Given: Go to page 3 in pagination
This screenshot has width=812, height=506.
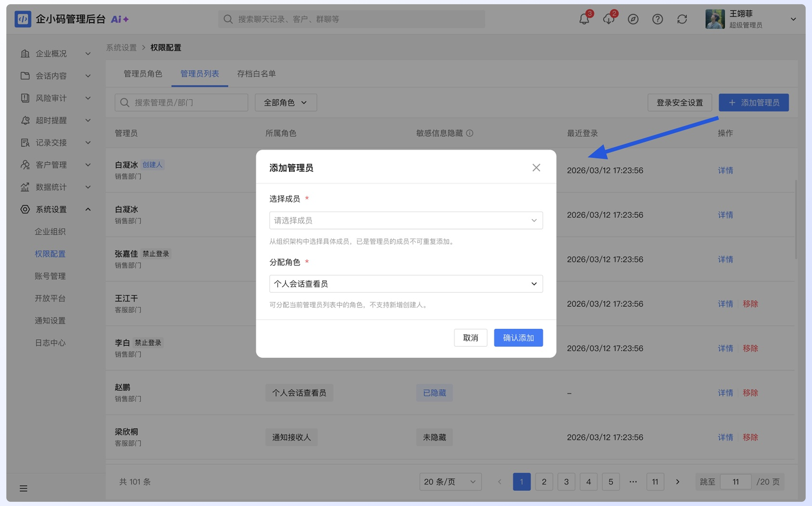Looking at the screenshot, I should point(566,481).
